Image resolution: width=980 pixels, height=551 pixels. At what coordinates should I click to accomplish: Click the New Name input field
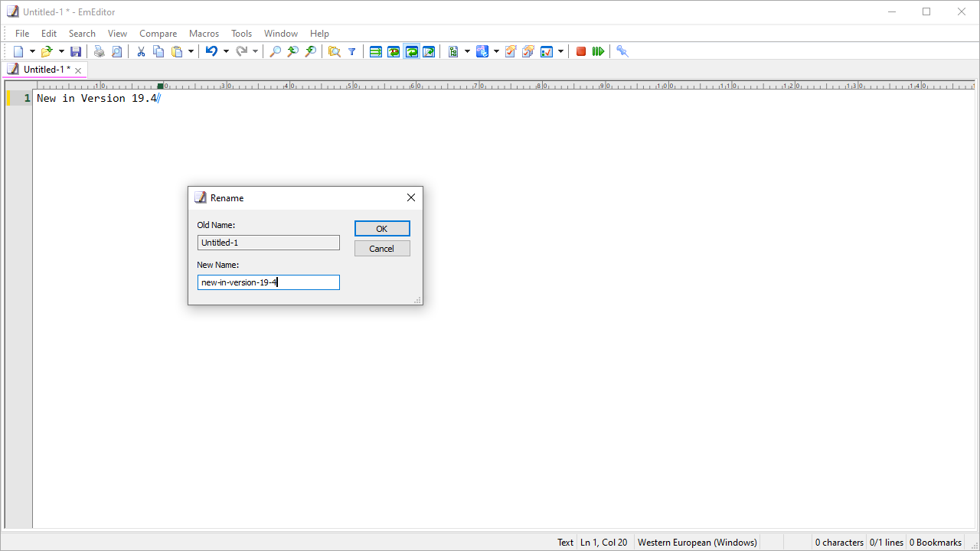pos(269,282)
